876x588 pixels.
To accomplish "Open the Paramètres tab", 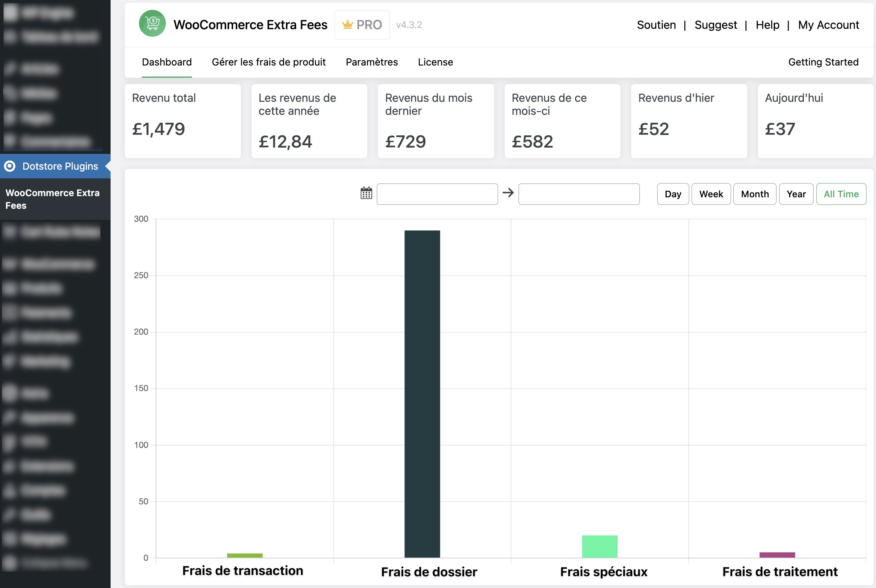I will pyautogui.click(x=372, y=62).
